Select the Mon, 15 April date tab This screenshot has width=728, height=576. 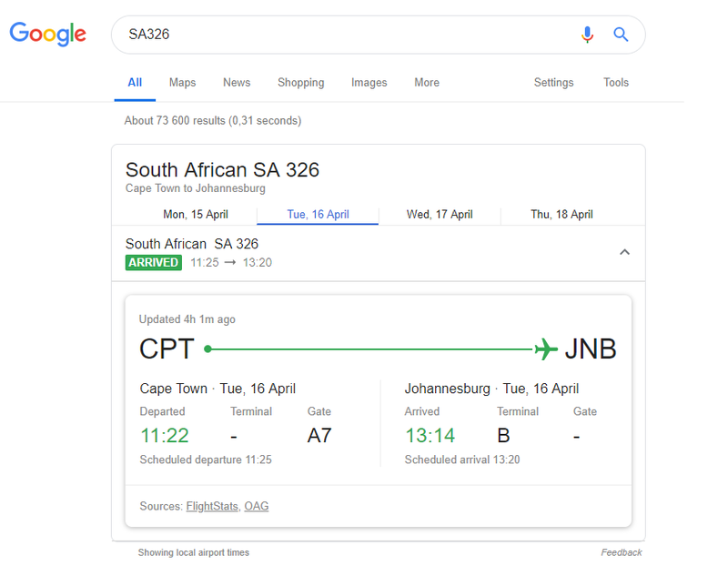click(195, 214)
